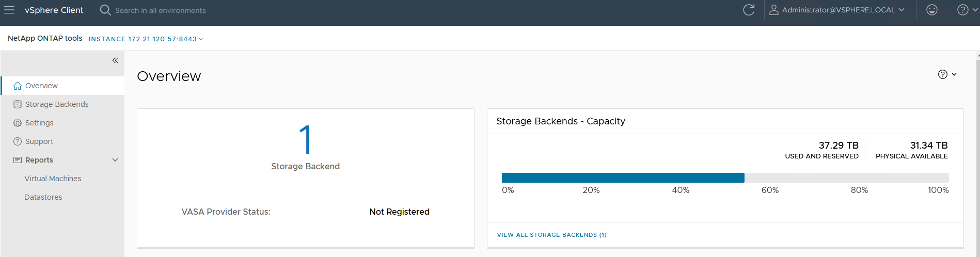980x257 pixels.
Task: Open the vSphere Client hamburger menu
Action: coord(9,10)
